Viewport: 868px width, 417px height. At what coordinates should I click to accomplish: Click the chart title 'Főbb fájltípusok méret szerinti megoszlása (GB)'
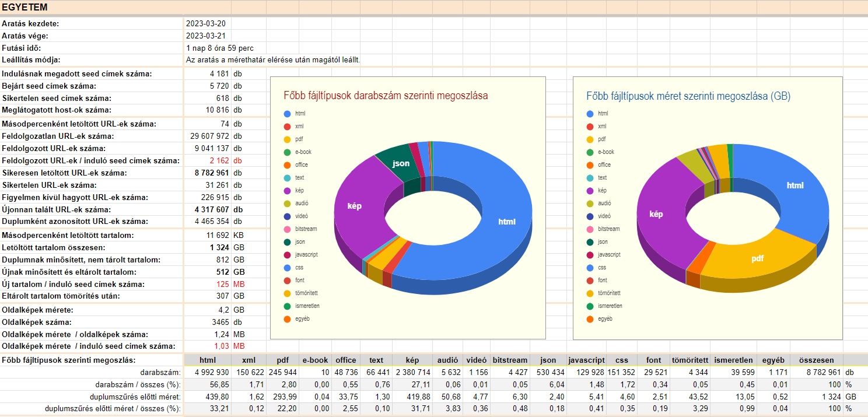[688, 96]
